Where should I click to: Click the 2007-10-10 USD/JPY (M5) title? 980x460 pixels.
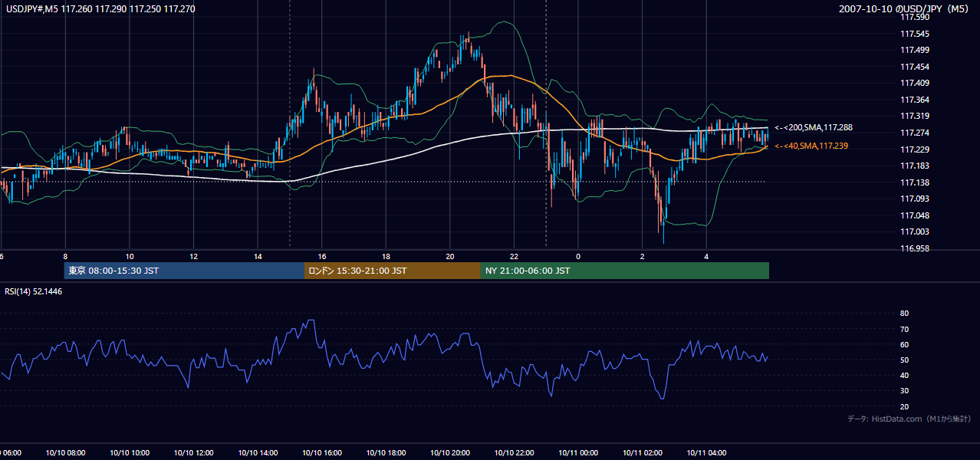coord(906,8)
